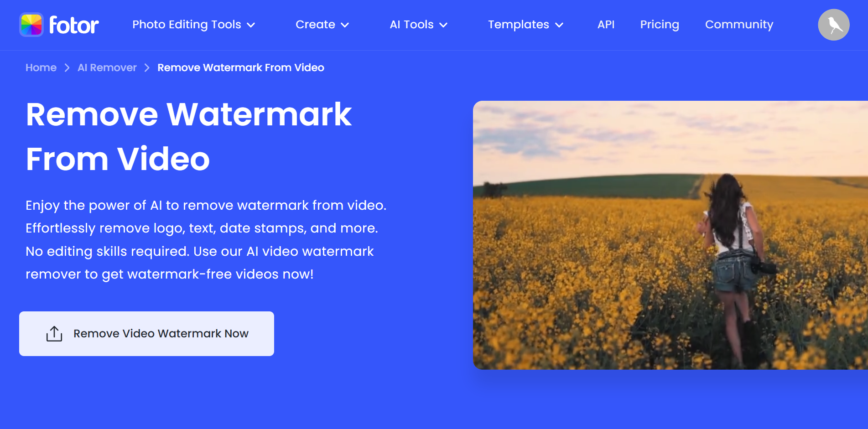
Task: Open the Templates dropdown chevron
Action: click(x=559, y=26)
